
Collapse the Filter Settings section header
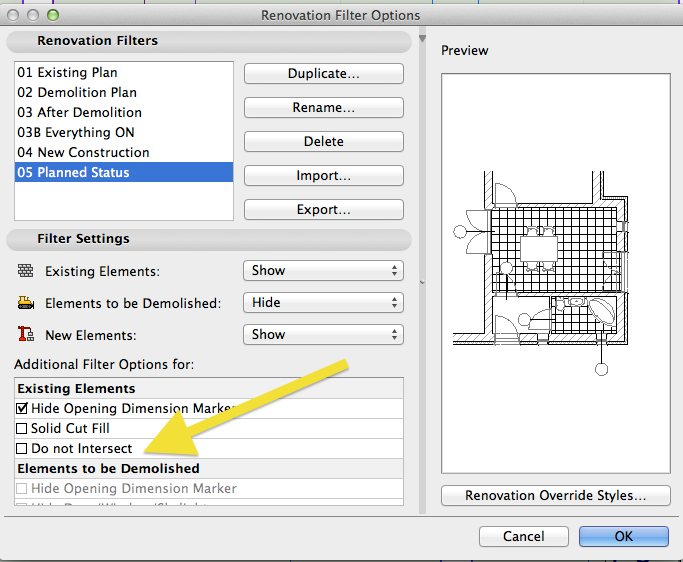[209, 239]
